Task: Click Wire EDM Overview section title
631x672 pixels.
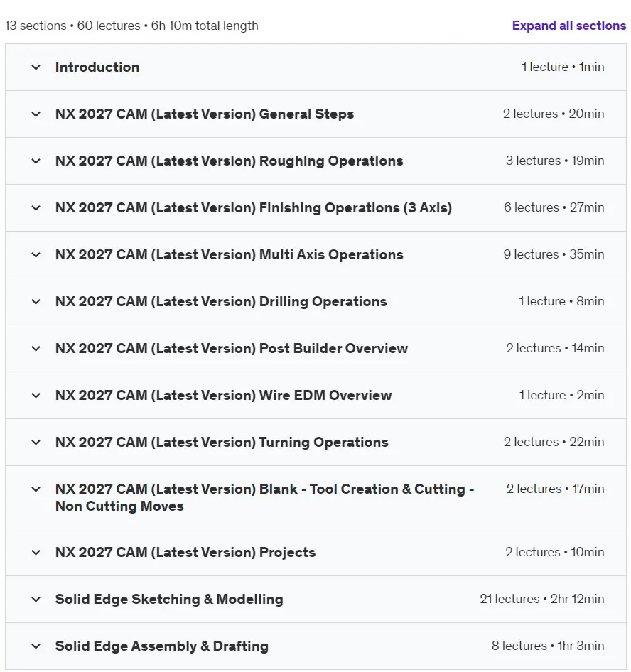Action: (223, 395)
